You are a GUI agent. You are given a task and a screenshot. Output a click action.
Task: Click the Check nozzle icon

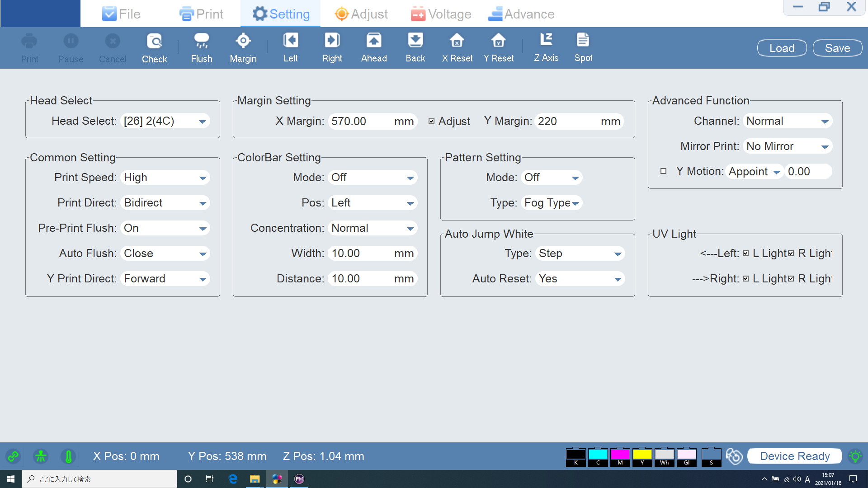(155, 47)
